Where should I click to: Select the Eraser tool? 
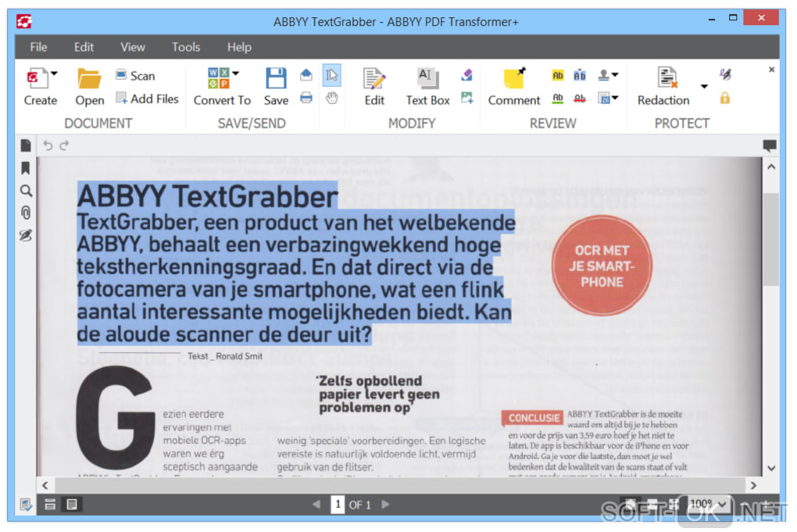click(466, 75)
